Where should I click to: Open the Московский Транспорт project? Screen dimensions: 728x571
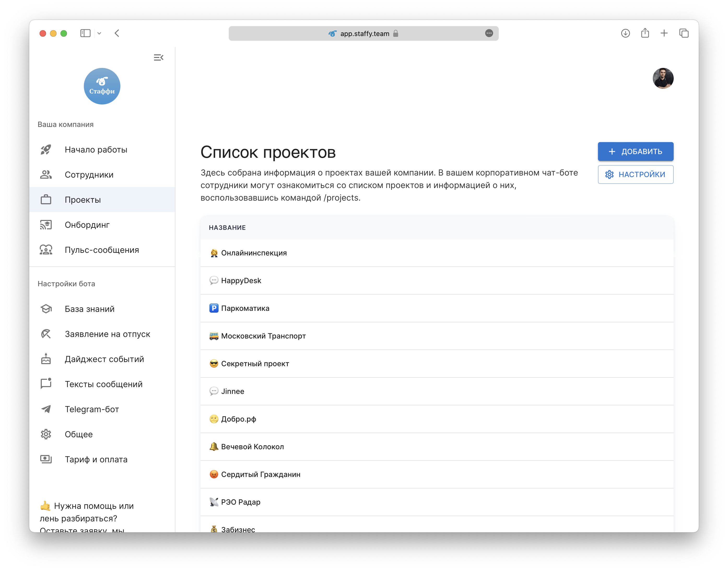(437, 336)
